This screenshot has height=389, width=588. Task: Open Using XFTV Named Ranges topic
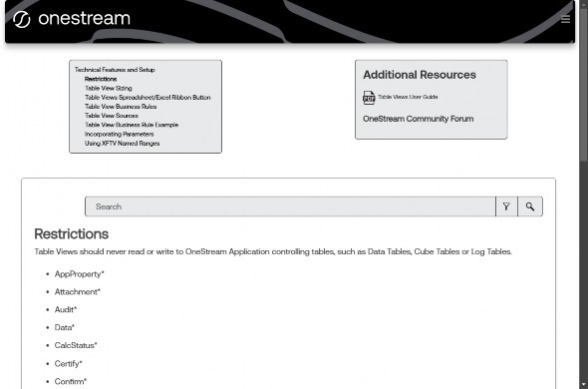tap(122, 143)
